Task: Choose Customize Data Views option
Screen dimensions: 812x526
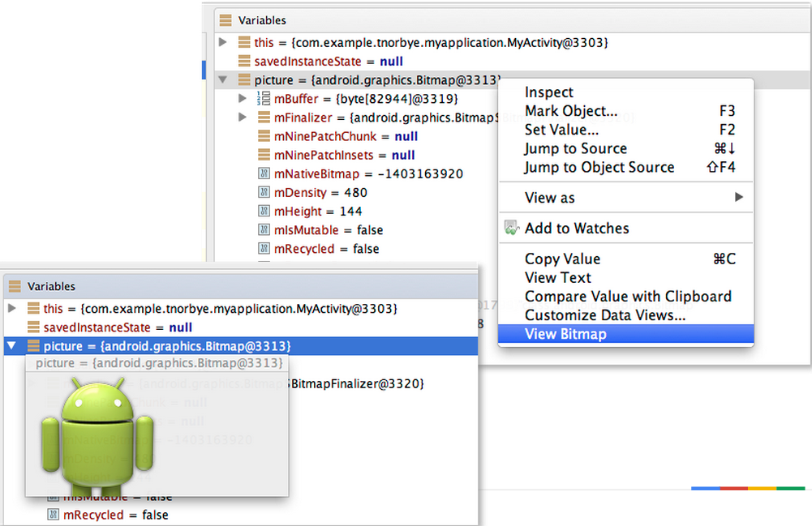Action: pos(605,315)
